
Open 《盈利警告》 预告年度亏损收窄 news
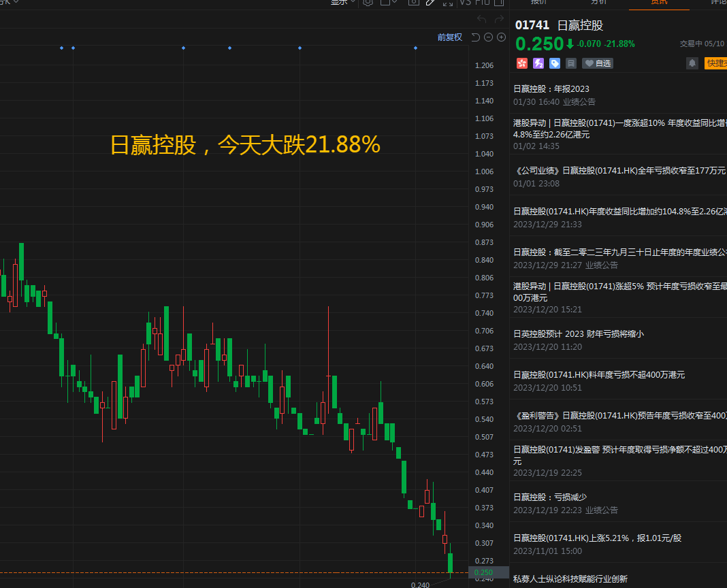(x=619, y=421)
